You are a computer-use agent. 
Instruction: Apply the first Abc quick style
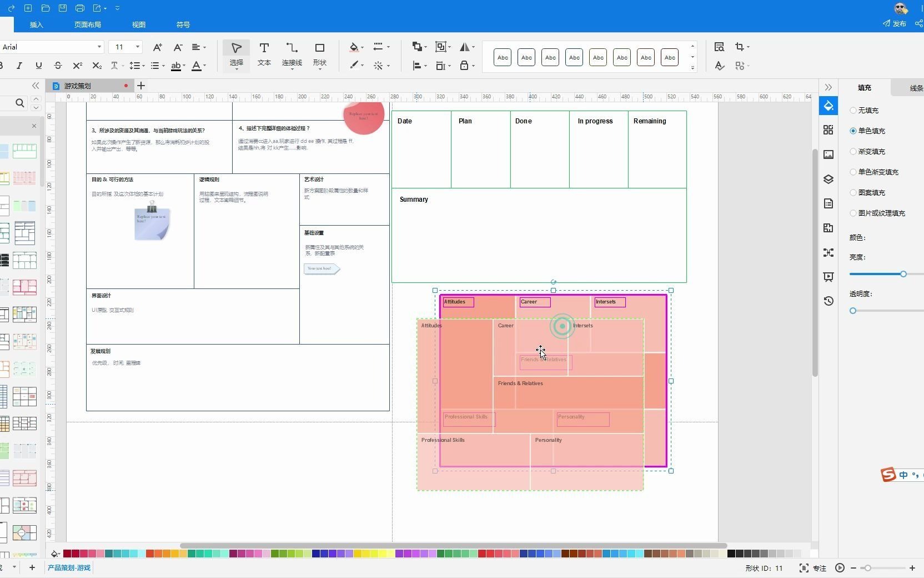tap(503, 57)
